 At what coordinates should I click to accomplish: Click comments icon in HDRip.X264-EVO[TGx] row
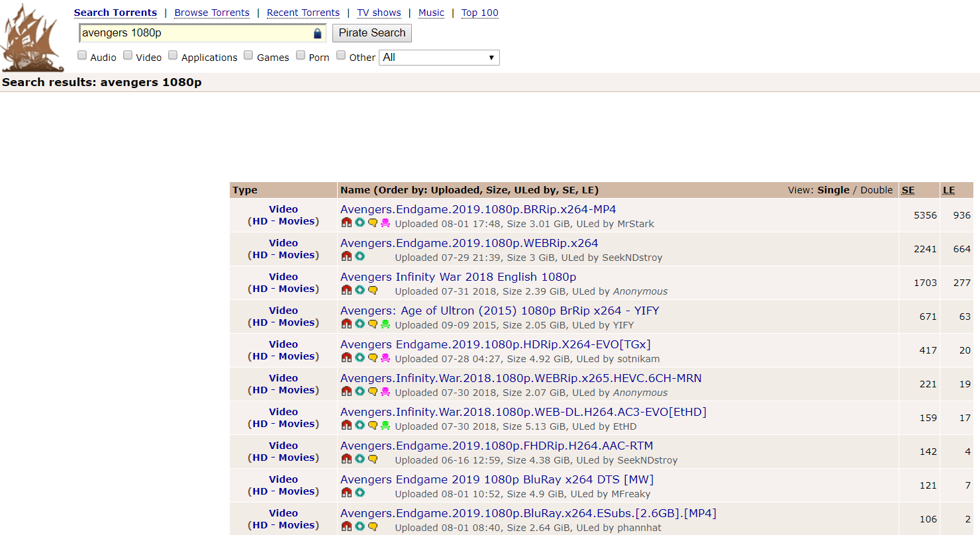click(373, 358)
